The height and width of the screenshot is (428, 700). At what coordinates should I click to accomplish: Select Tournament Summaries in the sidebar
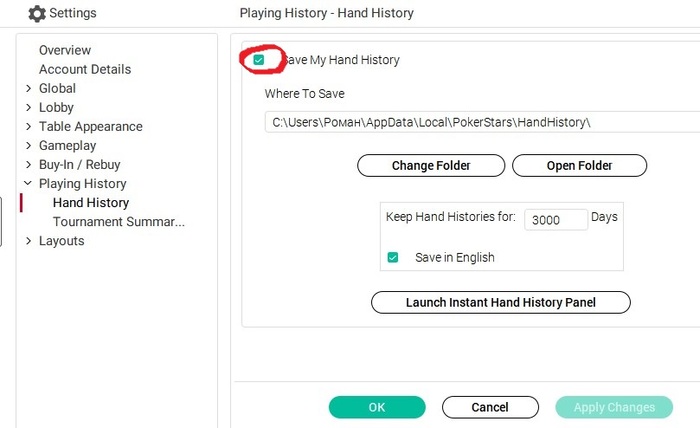point(119,222)
